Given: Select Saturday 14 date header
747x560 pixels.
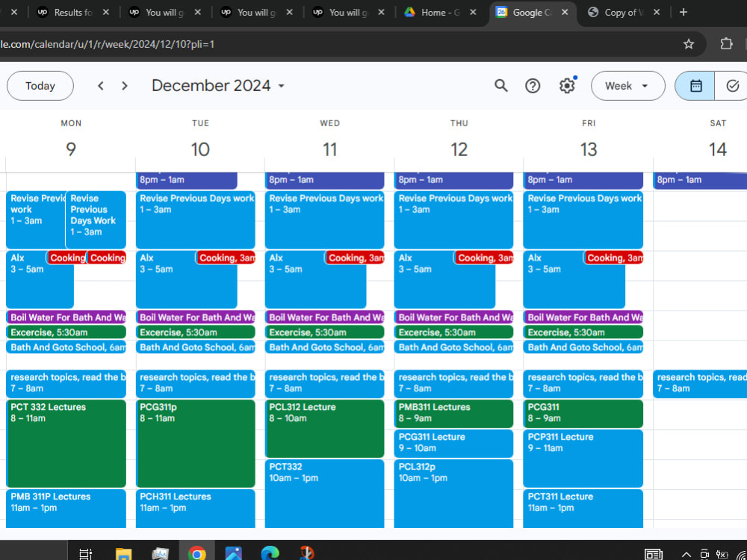Looking at the screenshot, I should point(717,149).
